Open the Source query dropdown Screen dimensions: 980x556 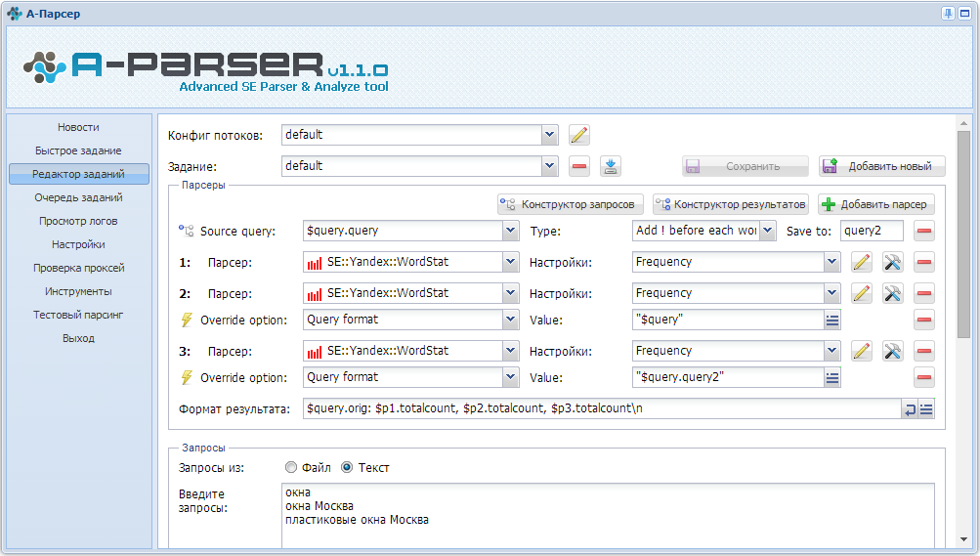coord(510,232)
